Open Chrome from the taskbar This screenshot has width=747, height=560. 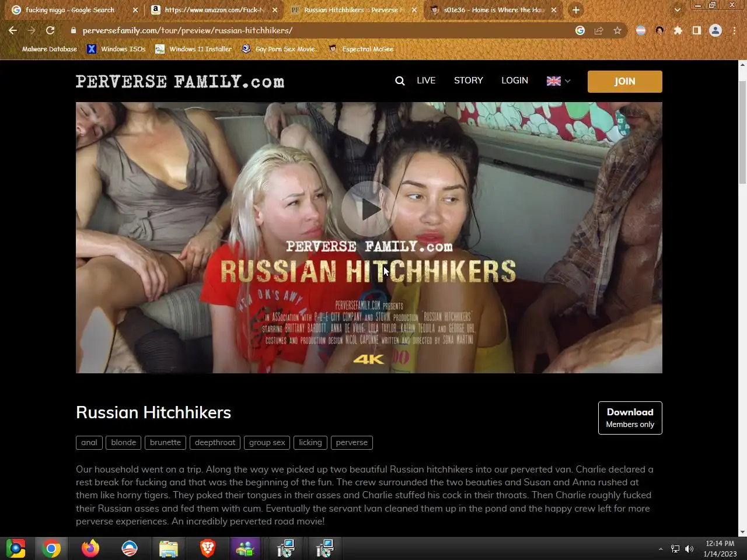click(51, 548)
